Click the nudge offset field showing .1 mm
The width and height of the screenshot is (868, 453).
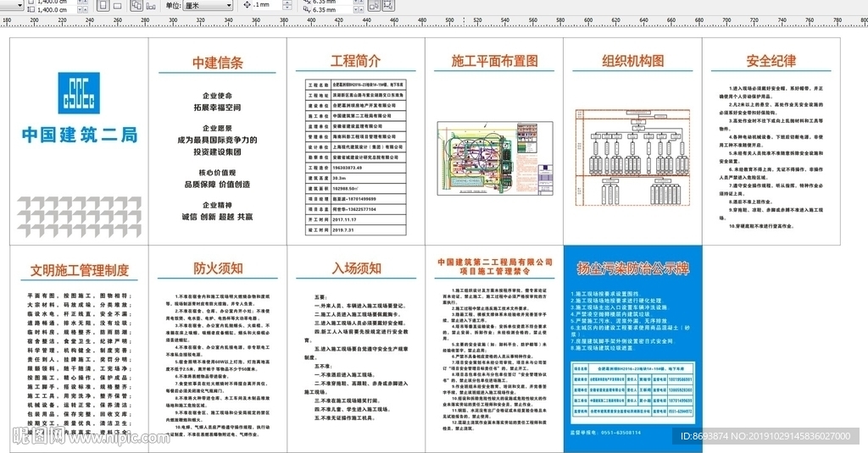pyautogui.click(x=267, y=4)
